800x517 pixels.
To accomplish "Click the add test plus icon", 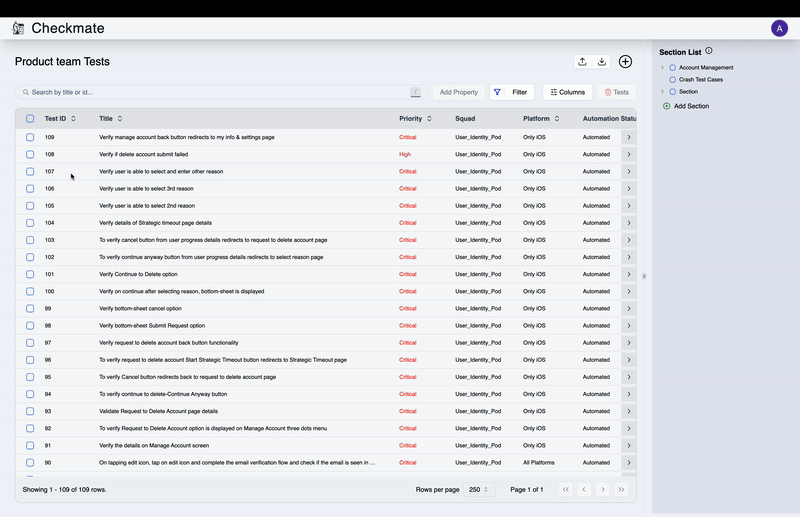I will 625,62.
